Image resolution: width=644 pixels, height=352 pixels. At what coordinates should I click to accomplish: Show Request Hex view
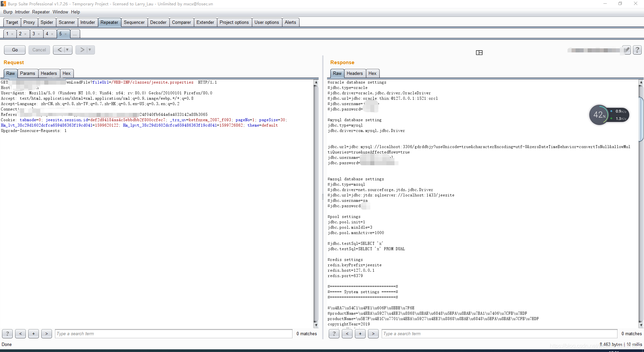tap(67, 73)
